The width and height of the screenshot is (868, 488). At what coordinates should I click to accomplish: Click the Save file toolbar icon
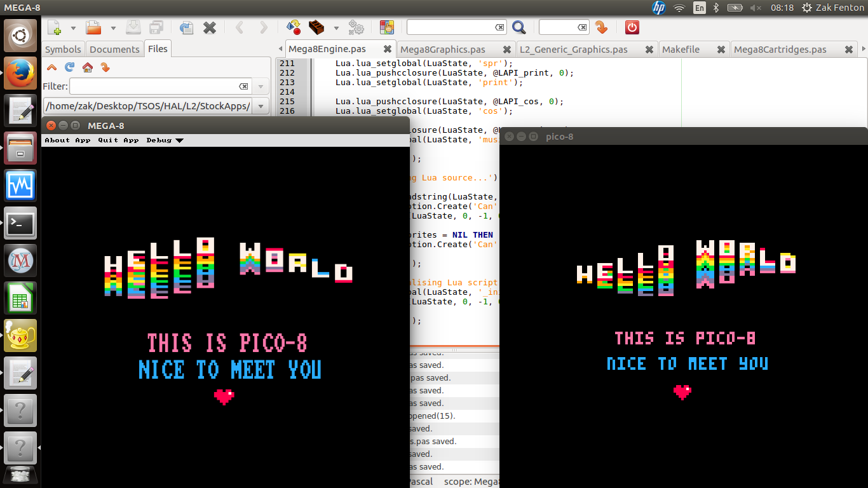pos(133,27)
